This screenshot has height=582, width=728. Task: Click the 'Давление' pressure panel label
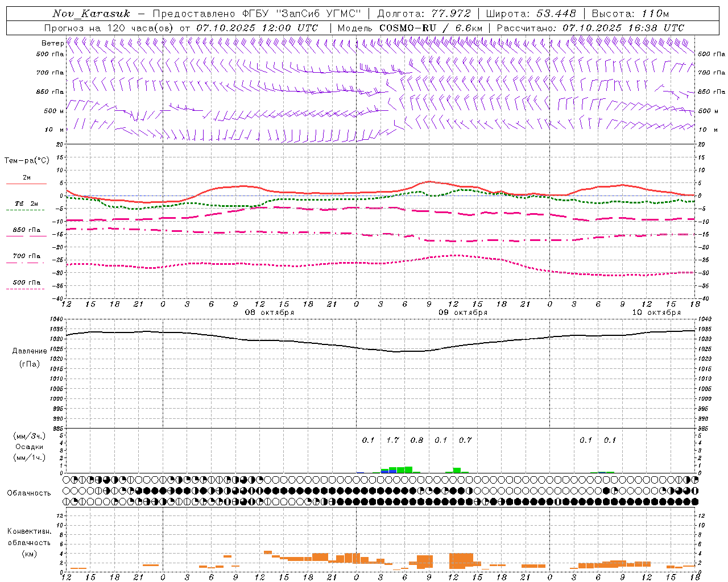coord(30,351)
